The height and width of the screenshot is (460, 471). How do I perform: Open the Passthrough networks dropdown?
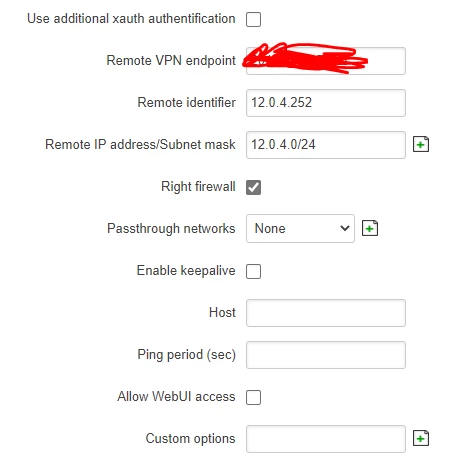point(300,228)
